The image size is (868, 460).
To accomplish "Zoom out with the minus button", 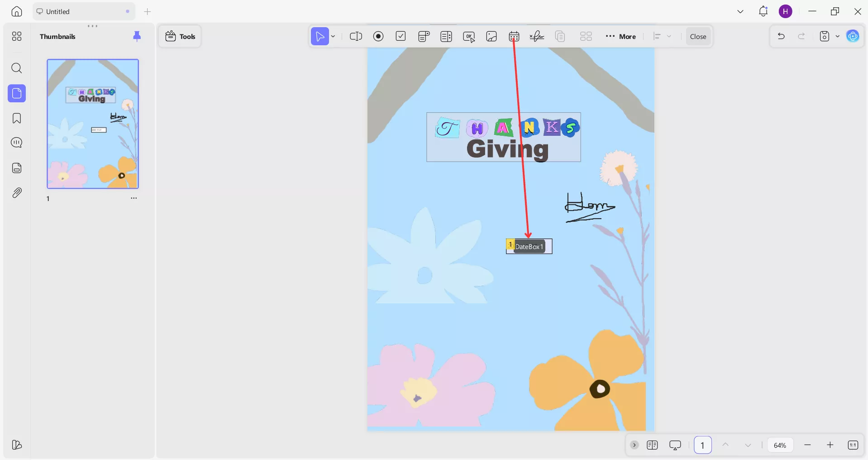I will [x=807, y=445].
